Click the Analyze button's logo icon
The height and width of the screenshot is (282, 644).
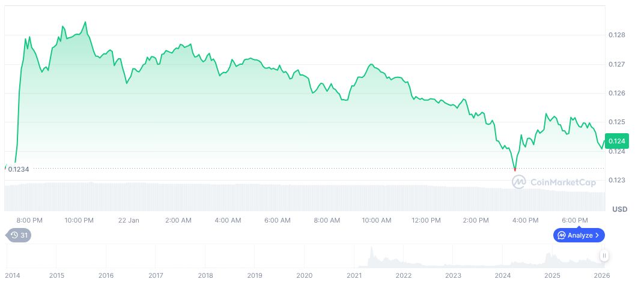point(562,235)
